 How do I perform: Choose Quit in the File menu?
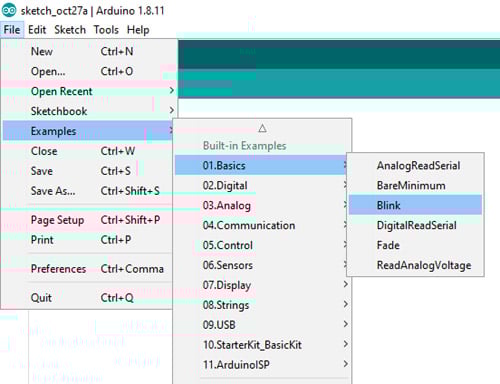(88, 298)
